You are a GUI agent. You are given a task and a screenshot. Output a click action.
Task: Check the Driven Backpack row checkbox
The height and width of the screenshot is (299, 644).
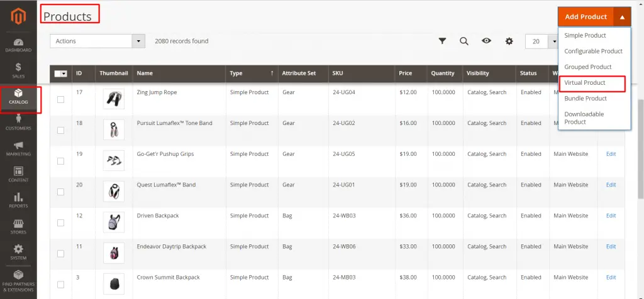pyautogui.click(x=61, y=223)
